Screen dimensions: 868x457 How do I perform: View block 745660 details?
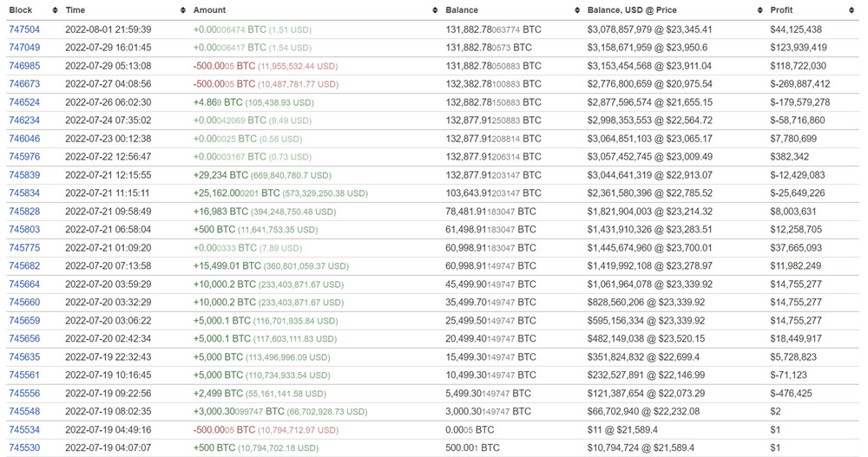coord(24,303)
